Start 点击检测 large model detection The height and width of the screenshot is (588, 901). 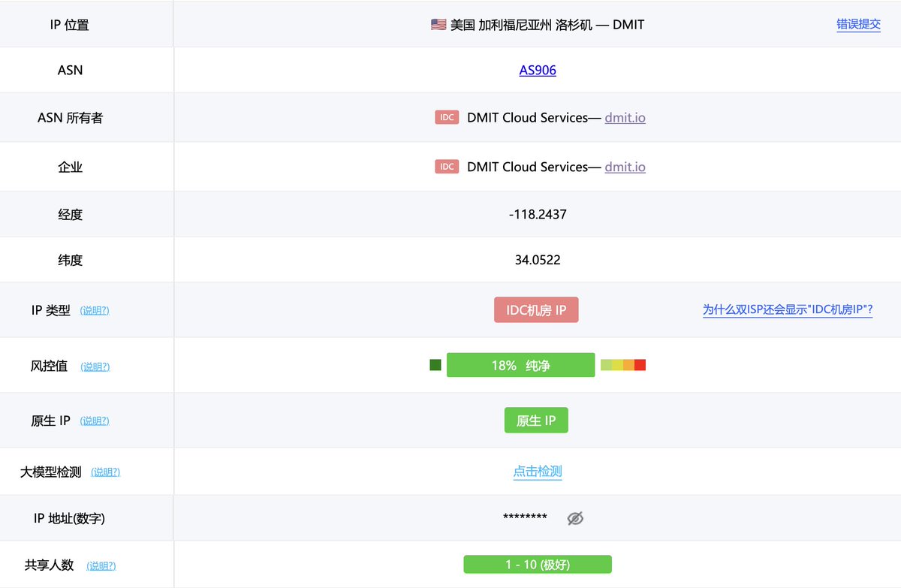tap(538, 472)
